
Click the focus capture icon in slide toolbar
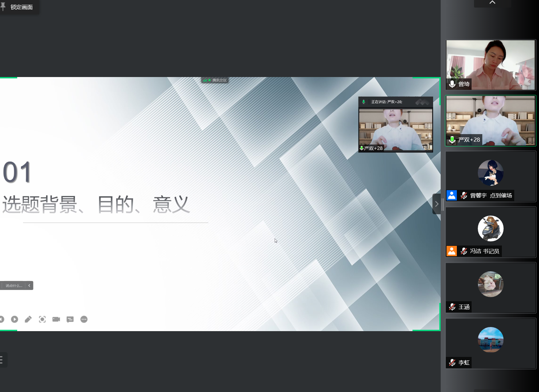pyautogui.click(x=42, y=319)
